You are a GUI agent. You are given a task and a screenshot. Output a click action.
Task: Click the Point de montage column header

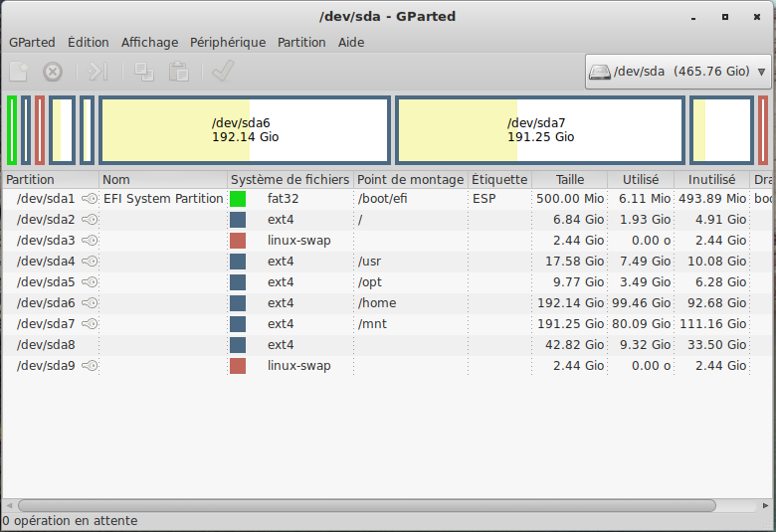point(410,180)
